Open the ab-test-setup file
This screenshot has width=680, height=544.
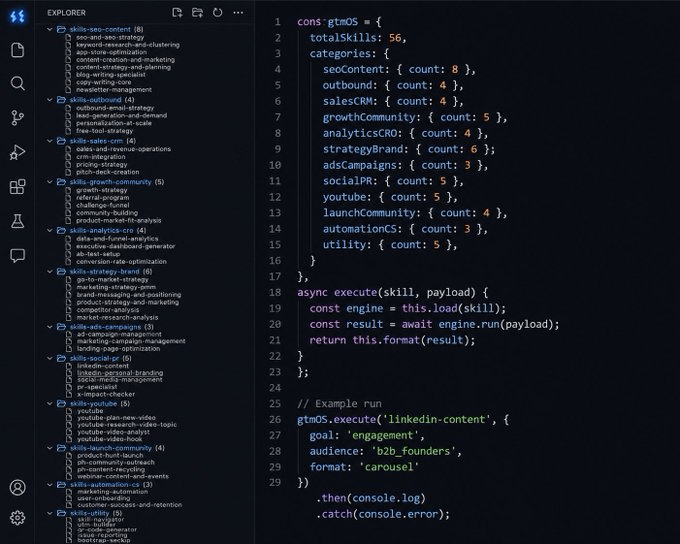(98, 254)
